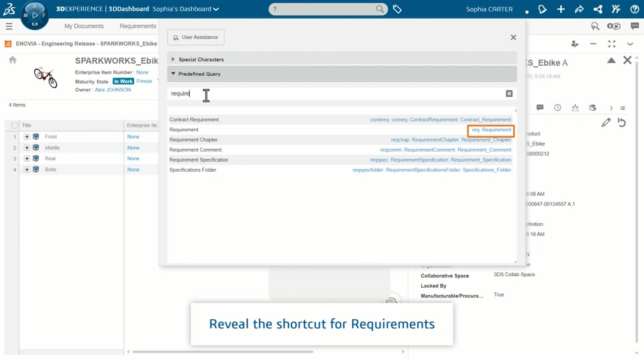Image resolution: width=644 pixels, height=362 pixels.
Task: Expand the Front item row
Action: click(27, 137)
